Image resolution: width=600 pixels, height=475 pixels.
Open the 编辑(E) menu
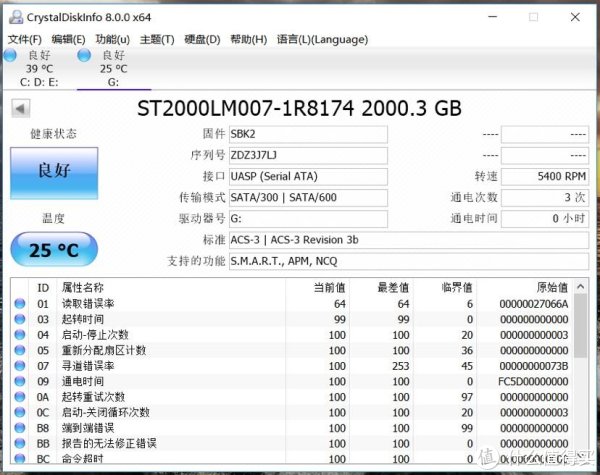(68, 39)
